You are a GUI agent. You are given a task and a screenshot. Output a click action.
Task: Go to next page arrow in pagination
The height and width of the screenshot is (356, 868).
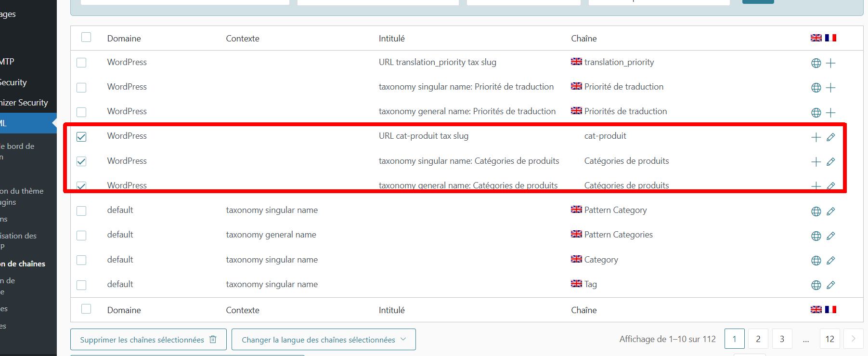pos(853,339)
